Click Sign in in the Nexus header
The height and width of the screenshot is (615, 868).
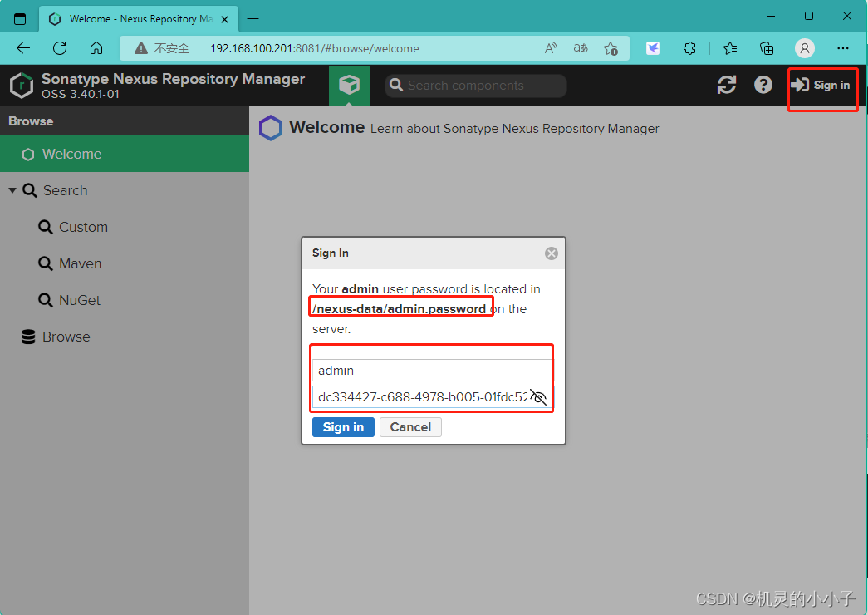coord(821,85)
